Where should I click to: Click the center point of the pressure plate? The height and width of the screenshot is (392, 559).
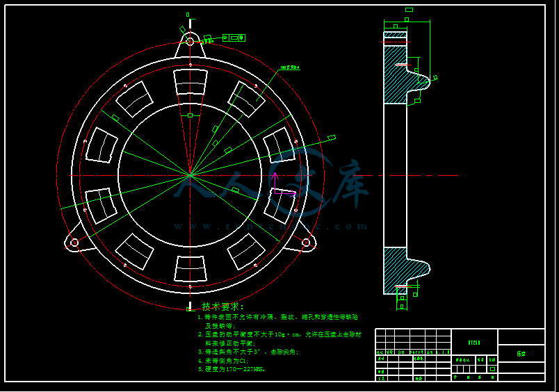coord(190,175)
